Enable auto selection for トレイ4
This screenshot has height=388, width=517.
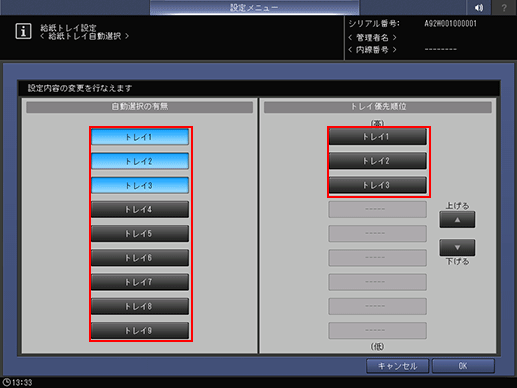click(x=140, y=209)
